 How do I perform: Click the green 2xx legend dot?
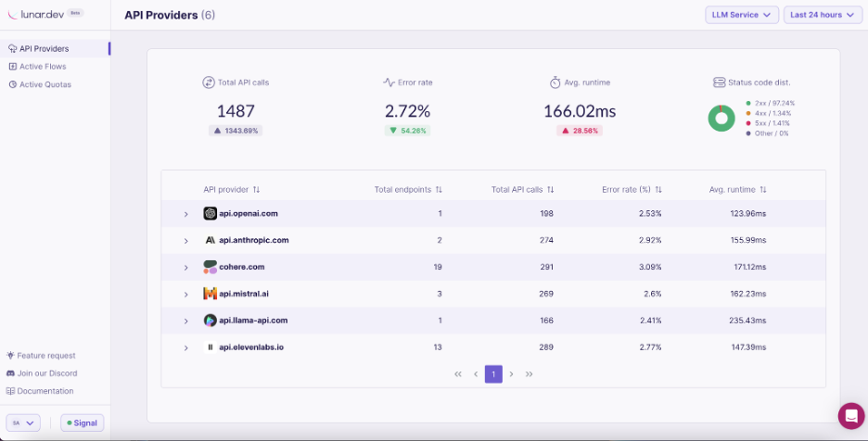[x=748, y=104]
